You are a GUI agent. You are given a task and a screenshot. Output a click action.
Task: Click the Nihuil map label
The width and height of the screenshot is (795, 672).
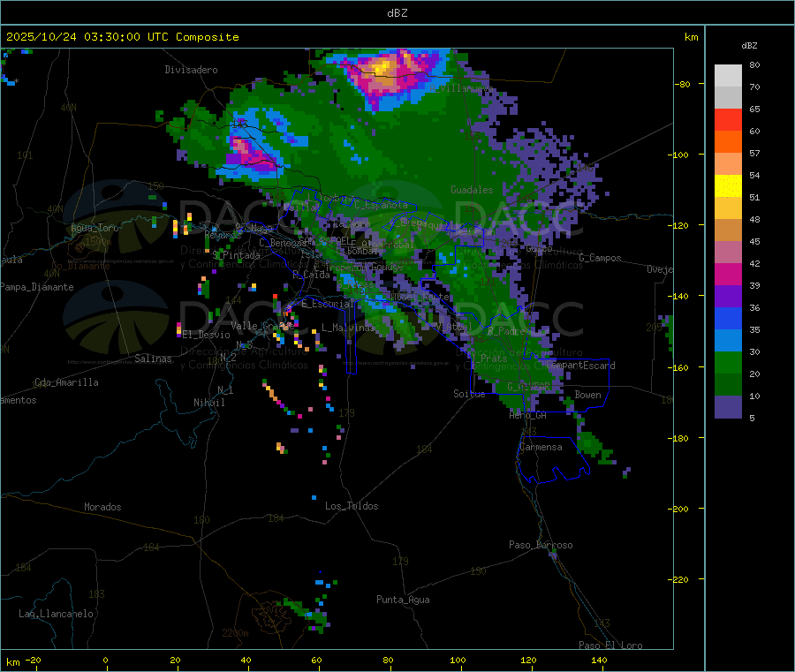208,403
